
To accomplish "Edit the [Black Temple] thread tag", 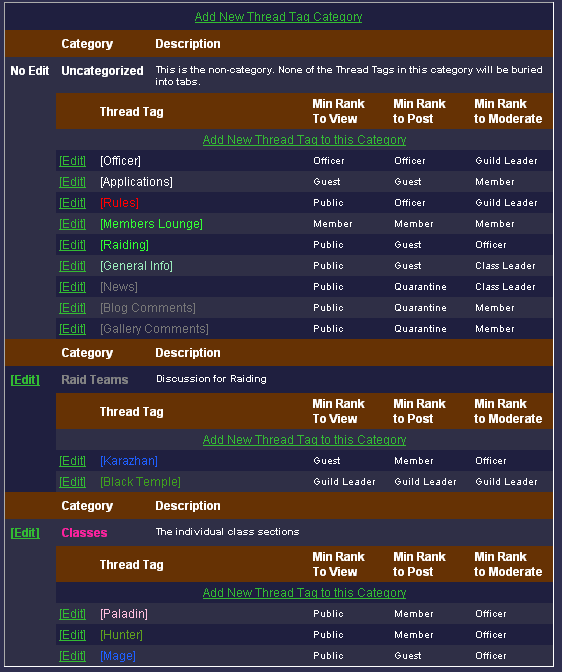I will (x=72, y=482).
